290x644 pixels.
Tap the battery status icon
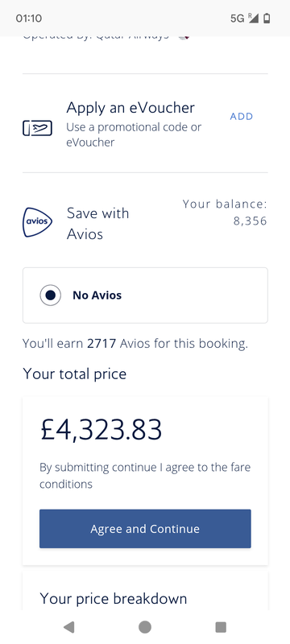[267, 19]
